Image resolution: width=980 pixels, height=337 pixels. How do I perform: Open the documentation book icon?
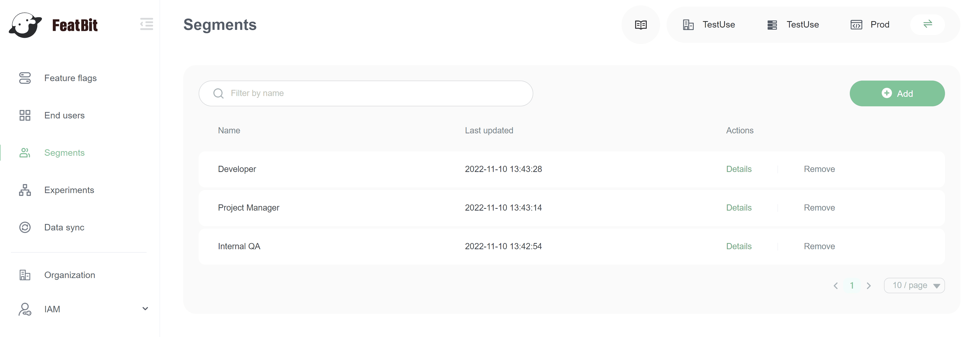tap(641, 25)
